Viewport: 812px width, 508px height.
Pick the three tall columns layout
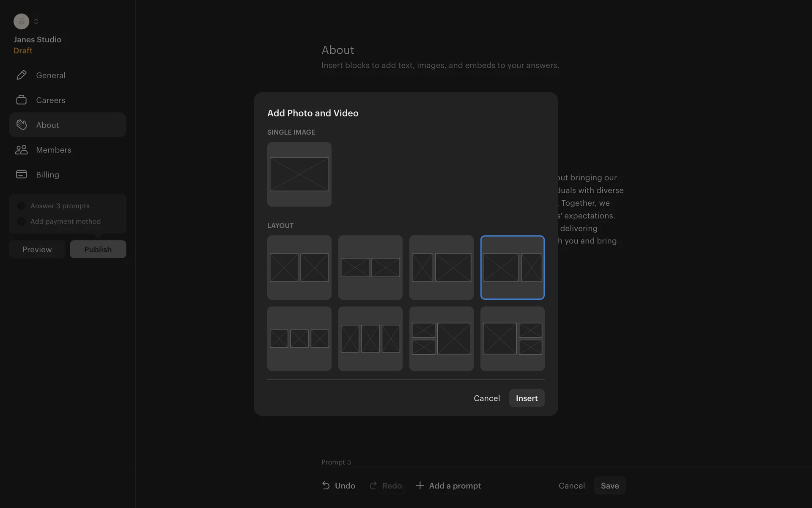pyautogui.click(x=370, y=339)
